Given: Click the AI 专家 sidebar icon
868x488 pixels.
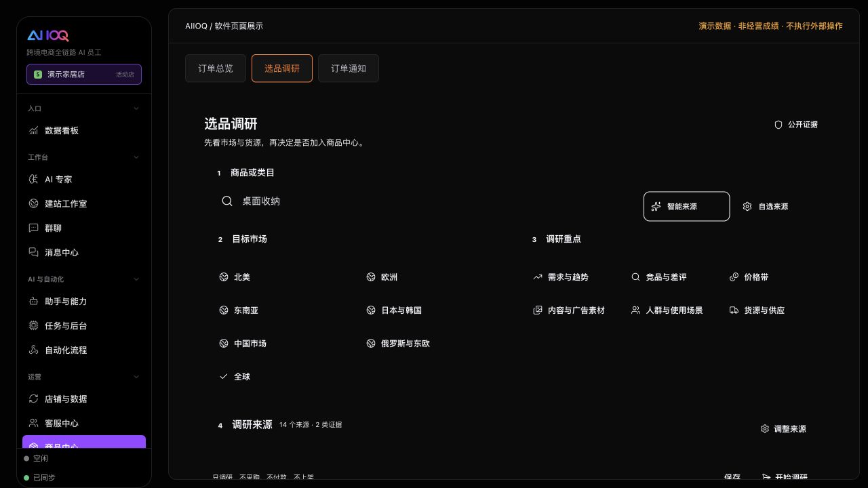Looking at the screenshot, I should (x=33, y=180).
